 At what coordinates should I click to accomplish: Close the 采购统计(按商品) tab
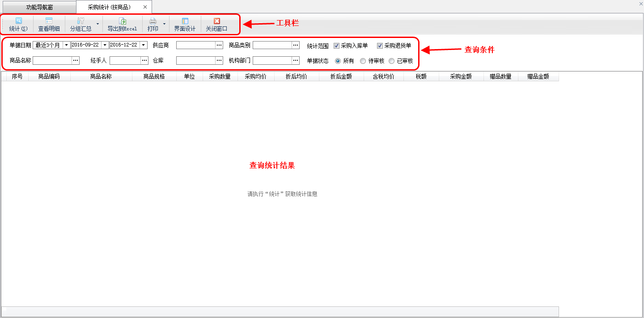coord(145,7)
